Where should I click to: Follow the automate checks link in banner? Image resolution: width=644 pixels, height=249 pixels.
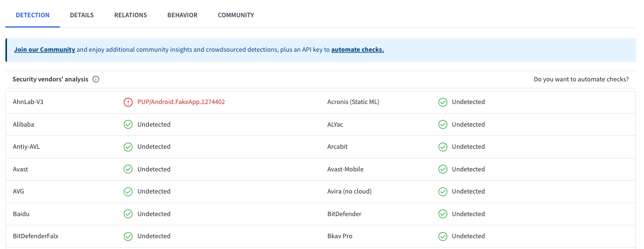[357, 50]
